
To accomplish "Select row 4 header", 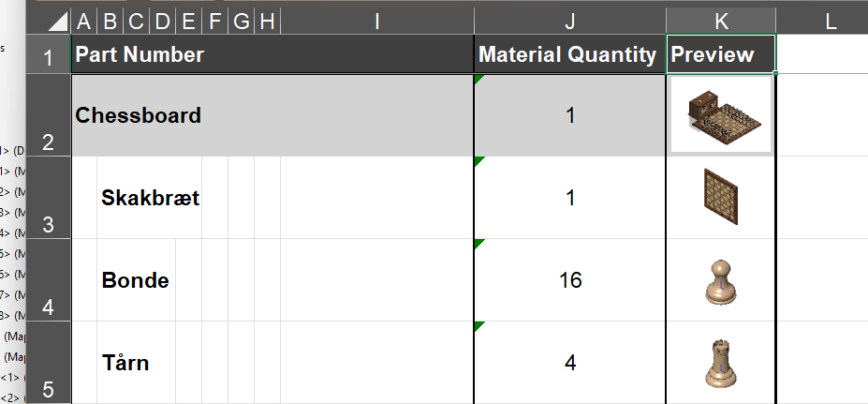I will (48, 280).
